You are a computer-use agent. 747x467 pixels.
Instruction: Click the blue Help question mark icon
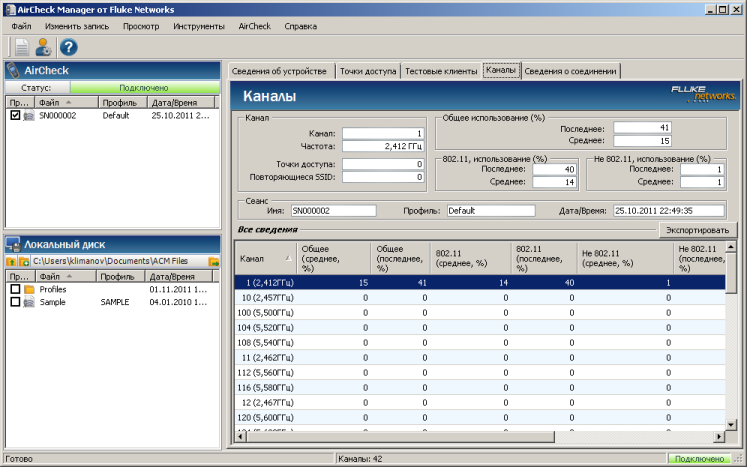69,47
